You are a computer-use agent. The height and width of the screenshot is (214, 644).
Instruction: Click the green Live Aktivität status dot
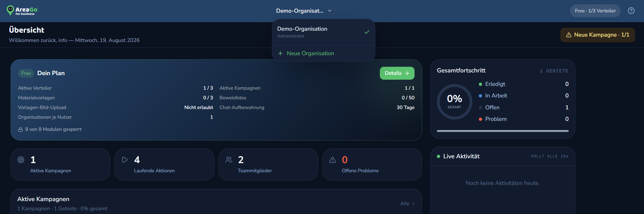[438, 156]
